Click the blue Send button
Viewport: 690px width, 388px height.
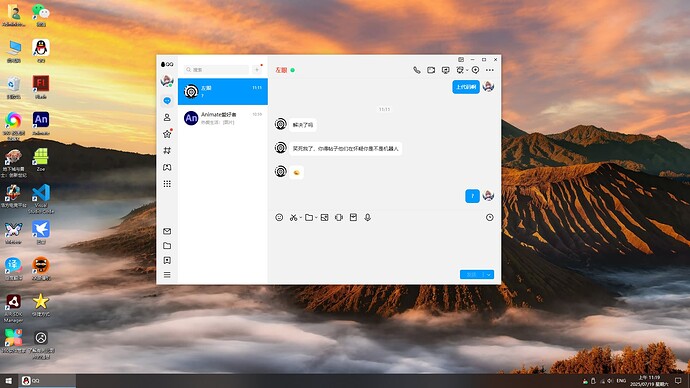click(x=471, y=275)
